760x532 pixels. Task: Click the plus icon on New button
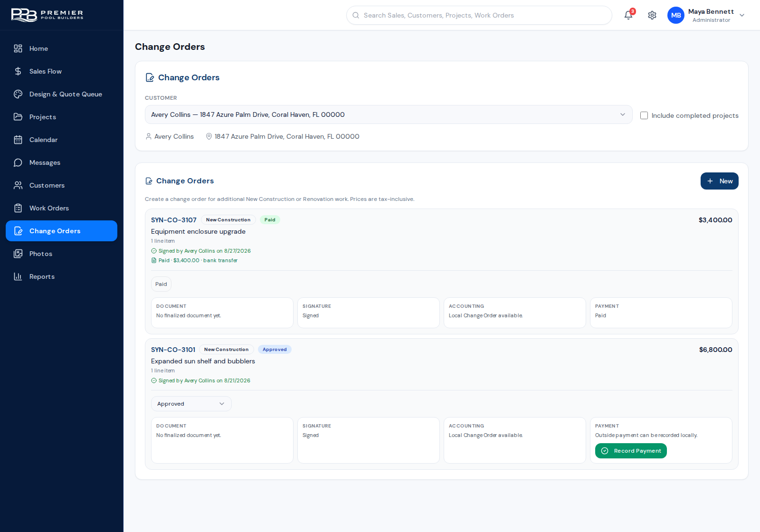tap(710, 181)
